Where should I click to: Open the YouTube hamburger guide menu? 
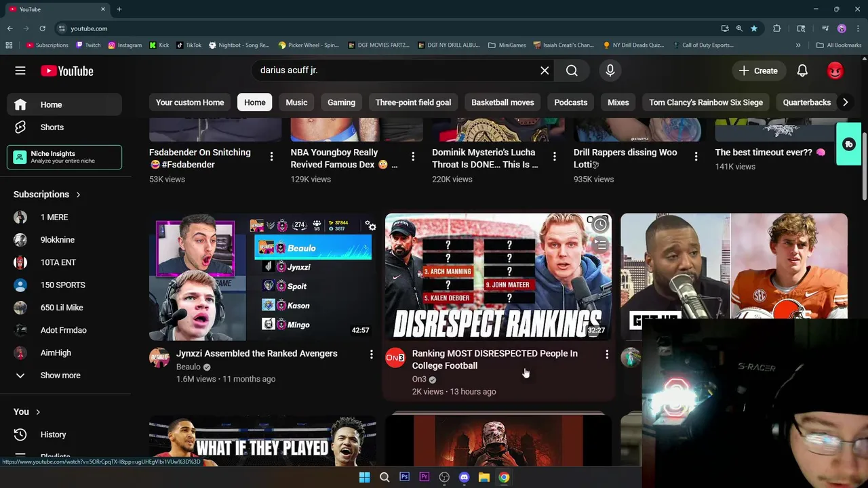[20, 70]
